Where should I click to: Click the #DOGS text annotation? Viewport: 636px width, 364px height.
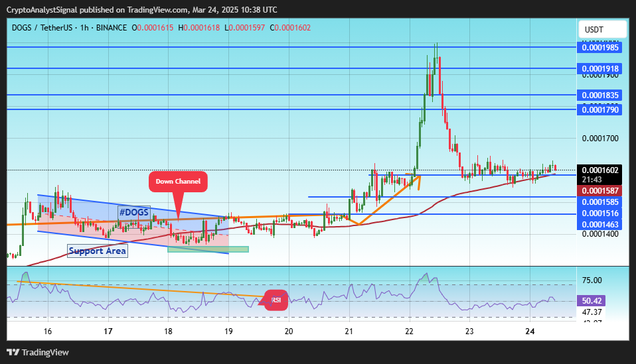[134, 212]
